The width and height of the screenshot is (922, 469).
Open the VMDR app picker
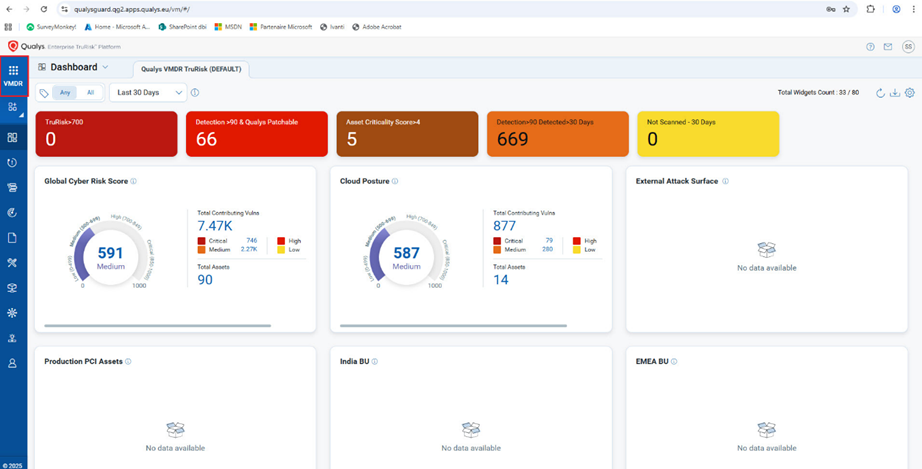point(13,76)
